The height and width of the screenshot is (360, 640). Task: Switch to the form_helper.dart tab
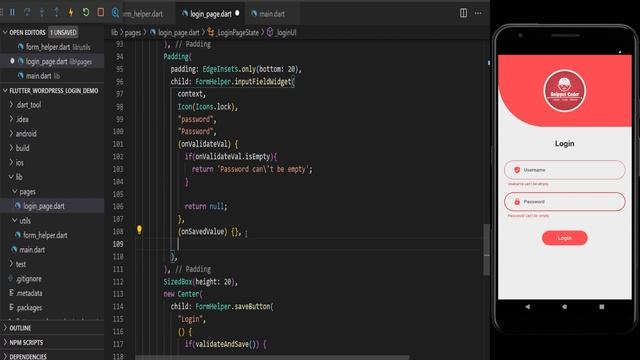(143, 14)
